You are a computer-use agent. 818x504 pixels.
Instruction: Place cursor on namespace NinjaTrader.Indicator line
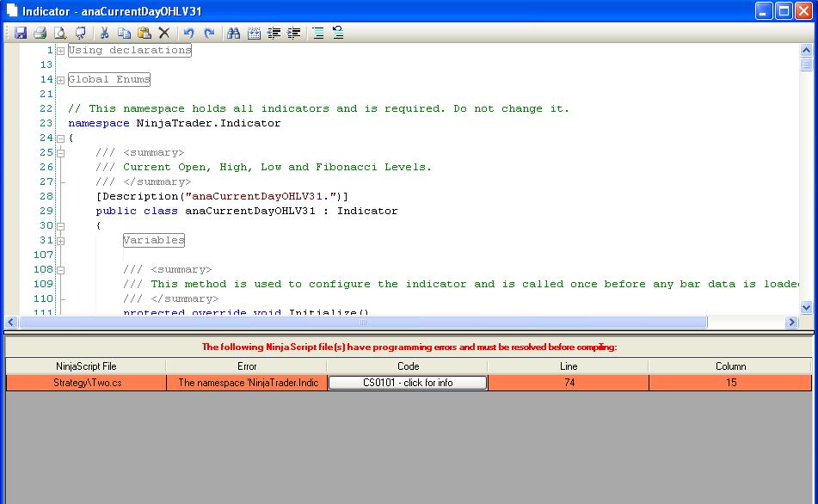[x=175, y=123]
